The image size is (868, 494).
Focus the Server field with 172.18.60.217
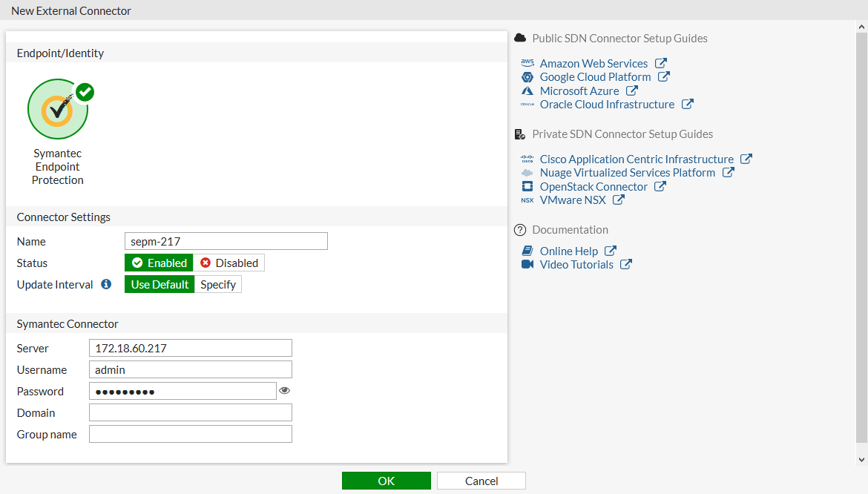(191, 348)
